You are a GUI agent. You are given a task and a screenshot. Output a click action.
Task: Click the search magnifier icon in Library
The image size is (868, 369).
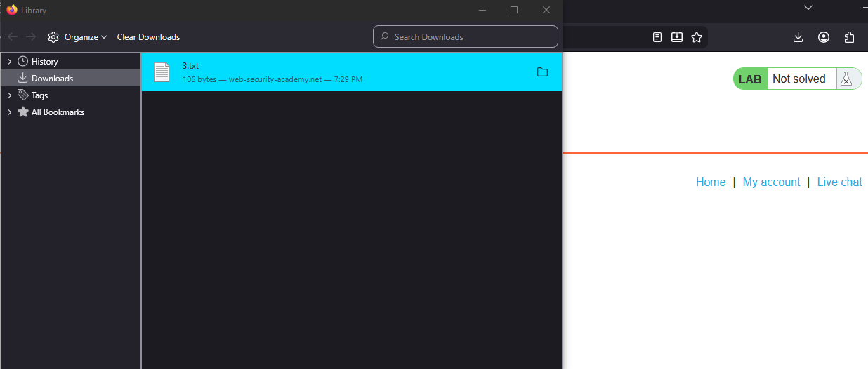coord(385,36)
